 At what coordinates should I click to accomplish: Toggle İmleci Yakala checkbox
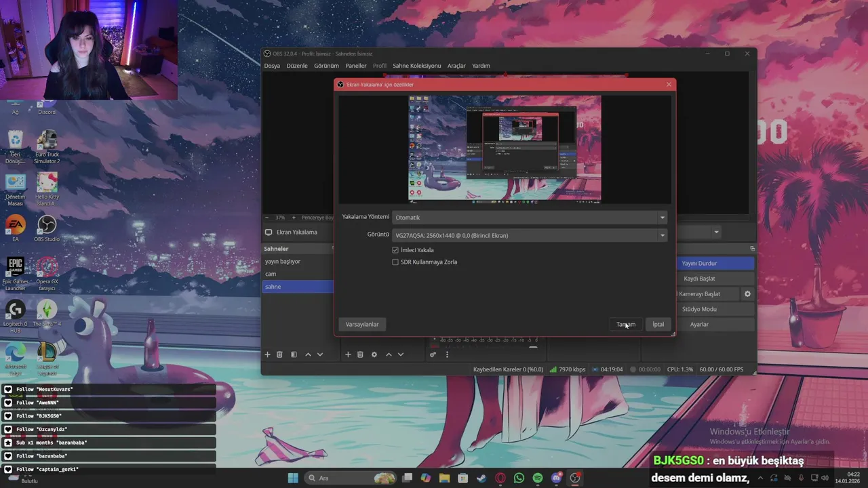click(x=395, y=250)
